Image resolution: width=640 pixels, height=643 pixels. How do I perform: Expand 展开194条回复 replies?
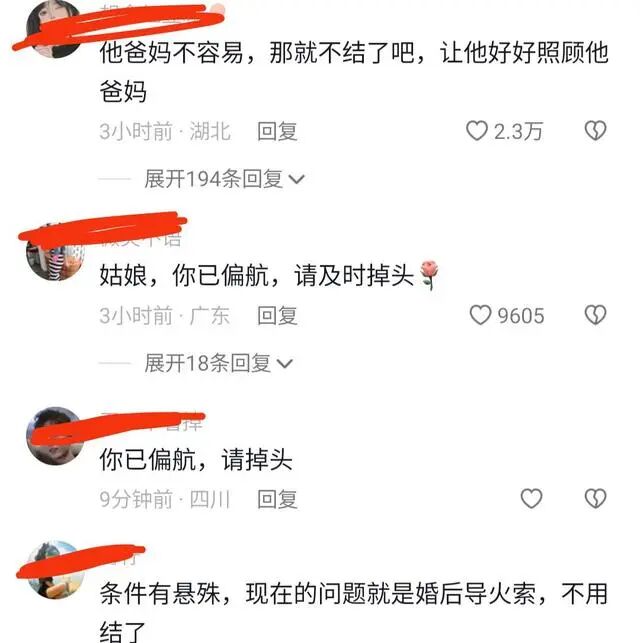(x=224, y=179)
